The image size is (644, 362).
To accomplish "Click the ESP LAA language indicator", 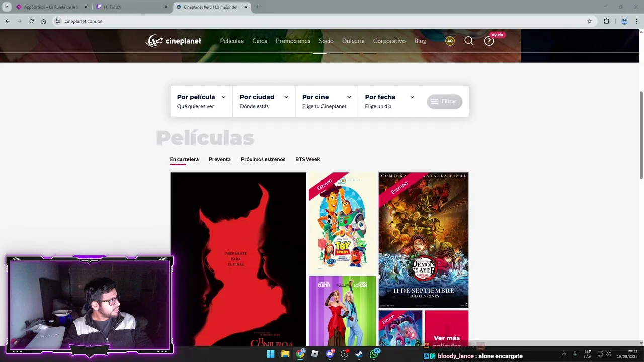I will point(588,354).
